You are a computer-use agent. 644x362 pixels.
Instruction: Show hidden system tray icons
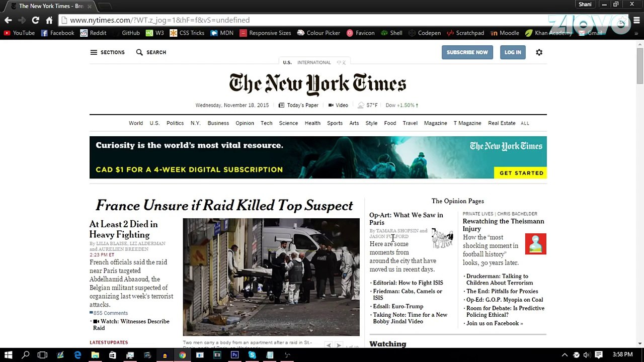click(x=565, y=355)
